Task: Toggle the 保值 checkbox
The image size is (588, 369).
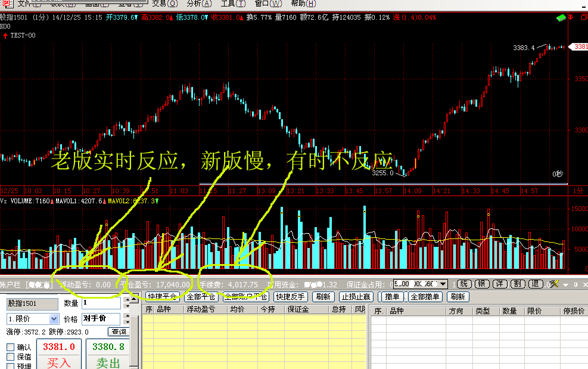Action: click(10, 357)
